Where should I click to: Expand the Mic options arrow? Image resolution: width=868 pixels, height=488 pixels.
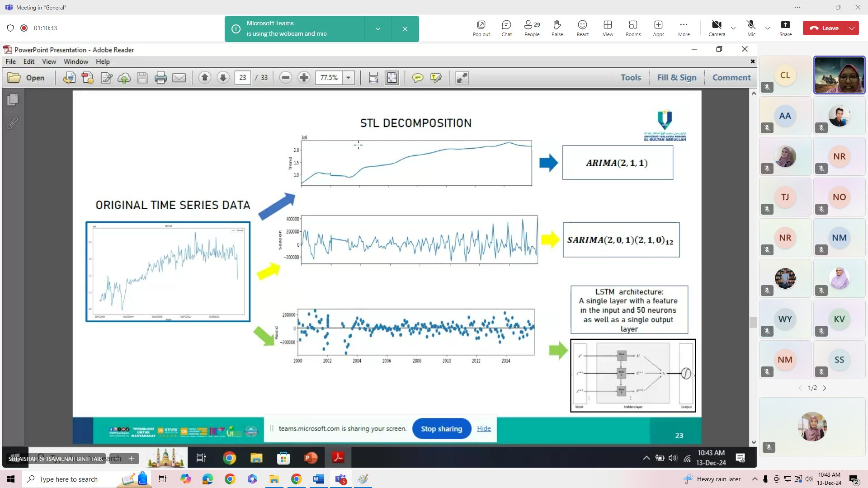768,28
